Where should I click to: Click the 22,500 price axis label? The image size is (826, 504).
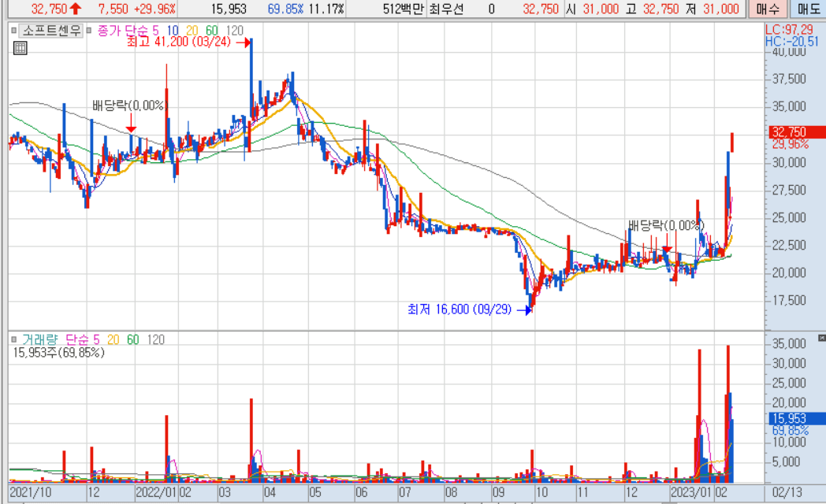tap(789, 245)
